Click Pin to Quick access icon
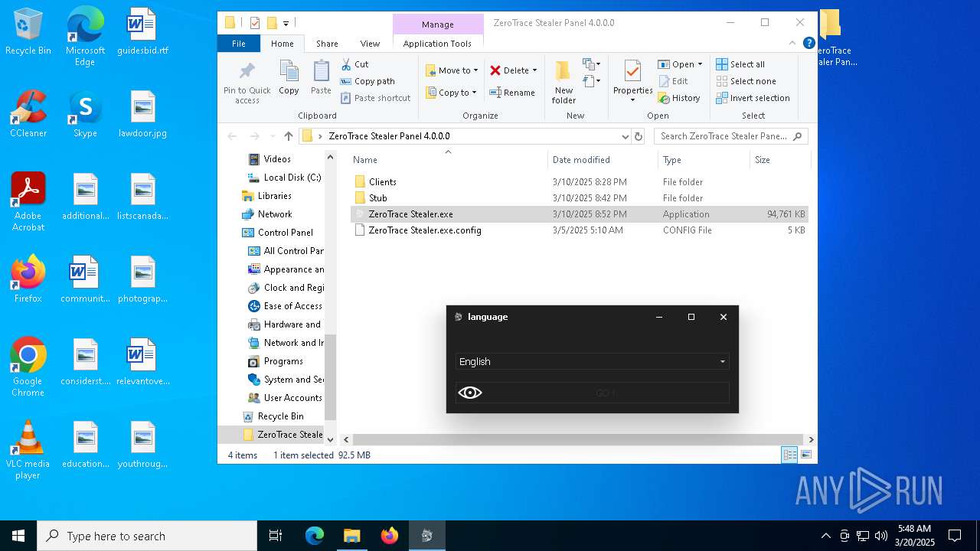Viewport: 980px width, 551px height. pyautogui.click(x=247, y=83)
